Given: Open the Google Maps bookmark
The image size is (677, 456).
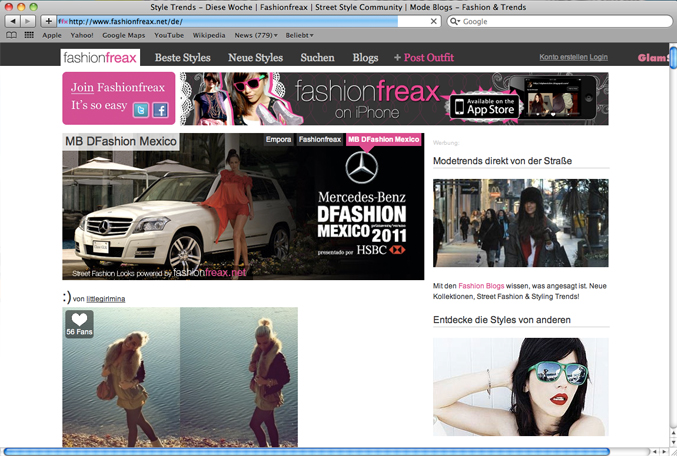Looking at the screenshot, I should point(123,35).
